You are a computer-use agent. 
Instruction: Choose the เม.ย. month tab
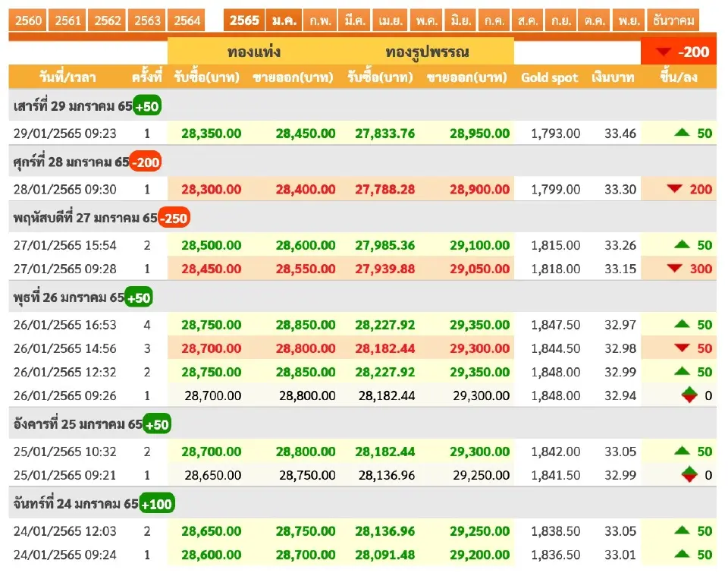coord(391,20)
